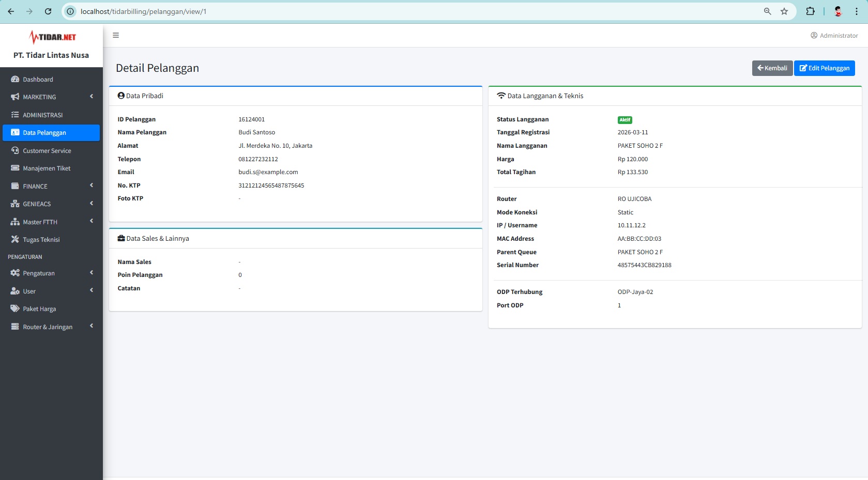868x480 pixels.
Task: Click the ADMINISTRASI list icon
Action: click(x=15, y=115)
